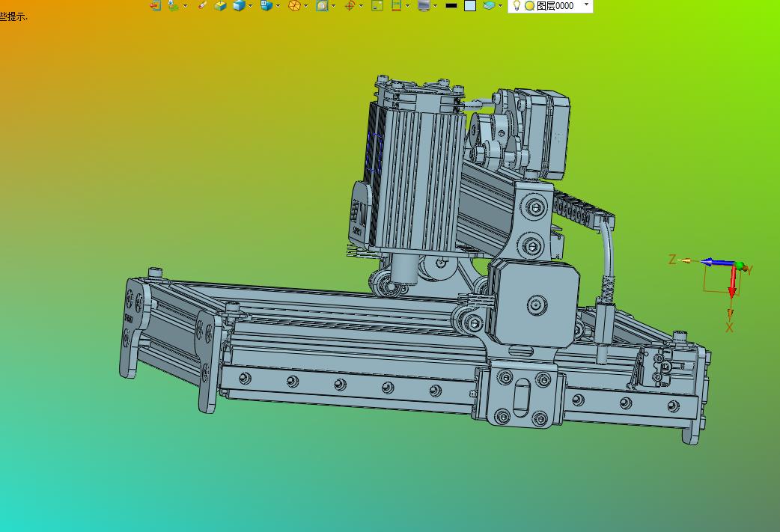Viewport: 780px width, 532px height.
Task: Open the dimension measure dropdown arrow
Action: point(407,5)
